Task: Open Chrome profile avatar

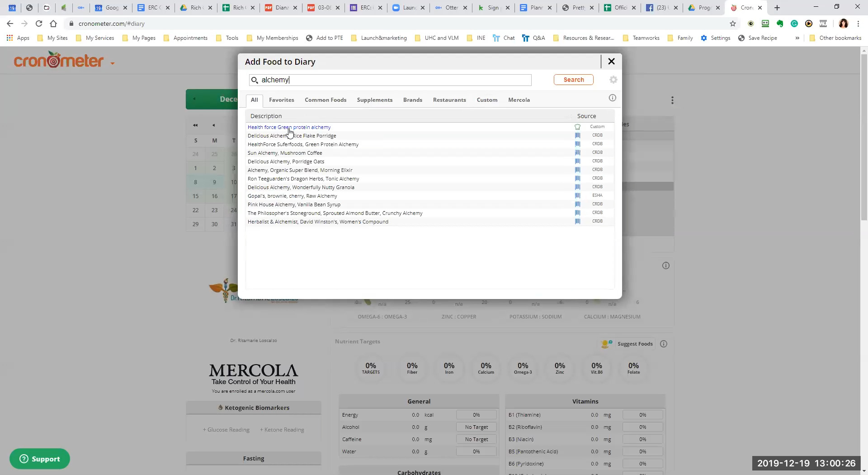Action: (x=843, y=24)
